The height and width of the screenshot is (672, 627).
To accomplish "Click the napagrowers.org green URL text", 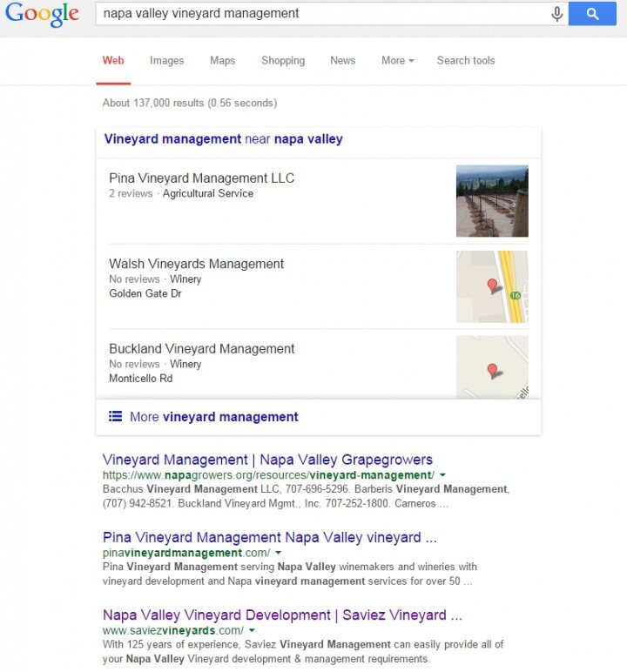I will pyautogui.click(x=268, y=475).
